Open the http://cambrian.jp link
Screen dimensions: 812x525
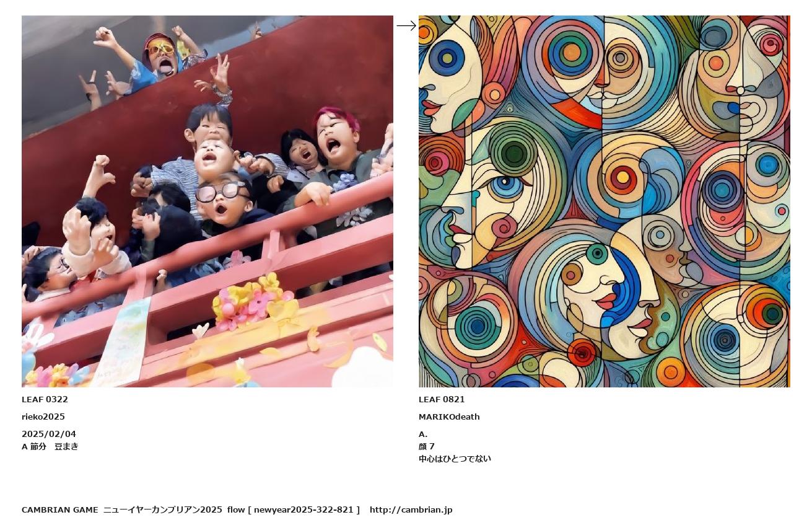411,510
